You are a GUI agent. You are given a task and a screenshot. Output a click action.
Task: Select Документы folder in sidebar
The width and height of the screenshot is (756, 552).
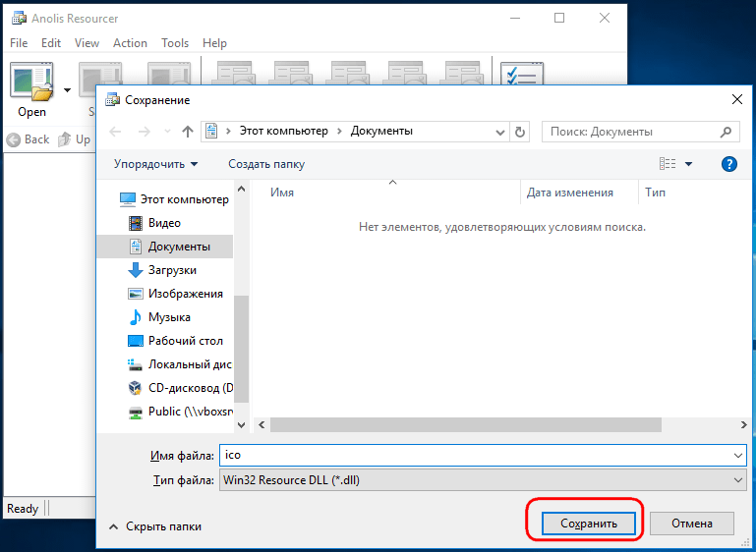[x=165, y=247]
